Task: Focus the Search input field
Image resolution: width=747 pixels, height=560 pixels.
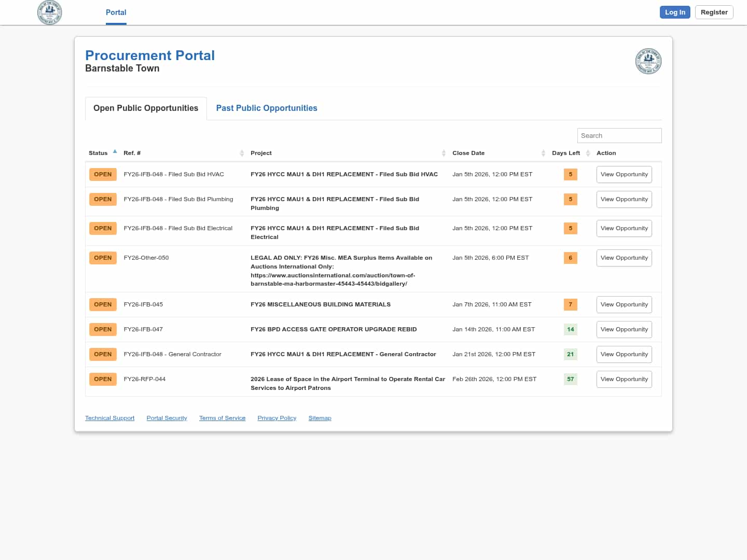Action: click(619, 135)
